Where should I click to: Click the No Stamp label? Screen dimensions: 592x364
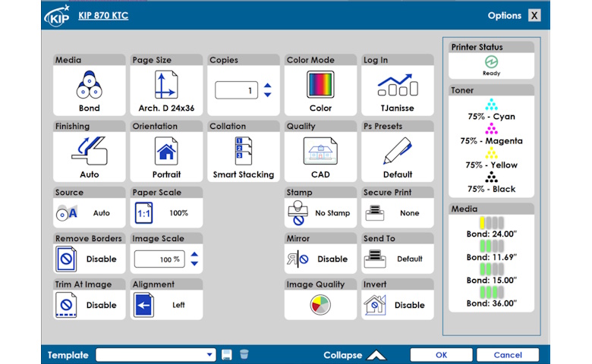point(332,213)
